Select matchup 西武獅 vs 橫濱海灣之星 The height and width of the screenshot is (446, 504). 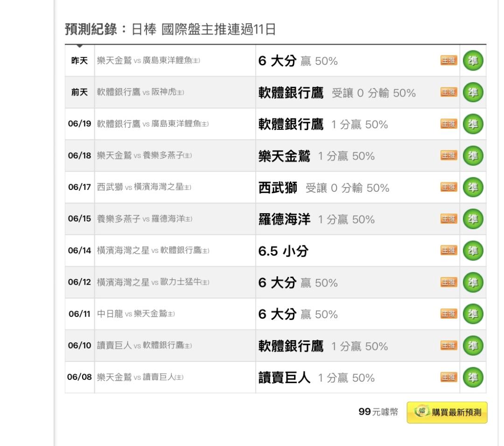click(144, 187)
